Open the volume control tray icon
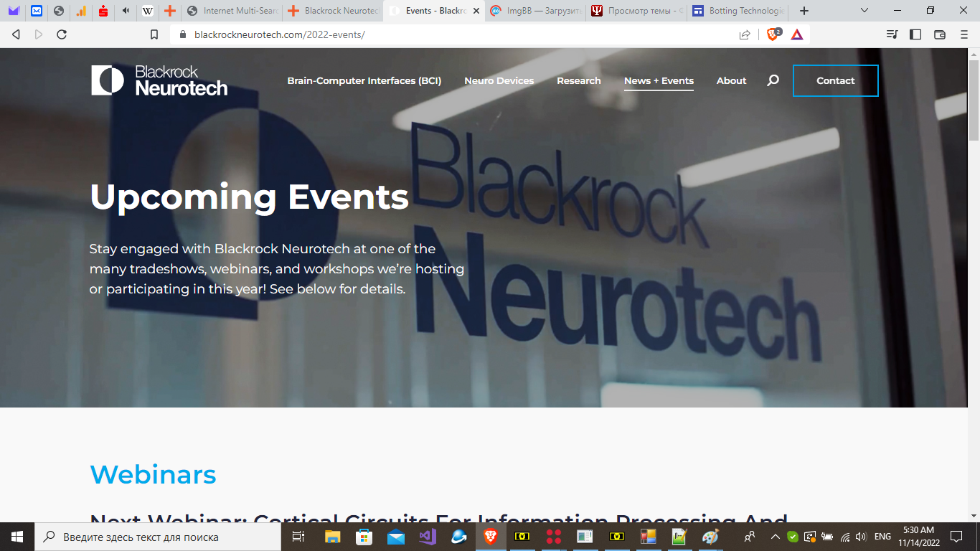980x551 pixels. pos(862,537)
